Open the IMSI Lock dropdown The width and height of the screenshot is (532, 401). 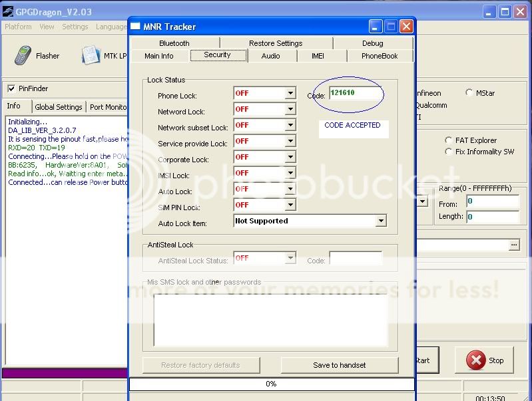(x=290, y=172)
